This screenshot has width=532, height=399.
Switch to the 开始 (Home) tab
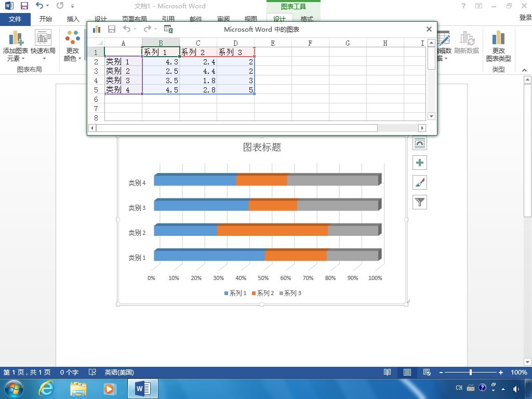(45, 19)
